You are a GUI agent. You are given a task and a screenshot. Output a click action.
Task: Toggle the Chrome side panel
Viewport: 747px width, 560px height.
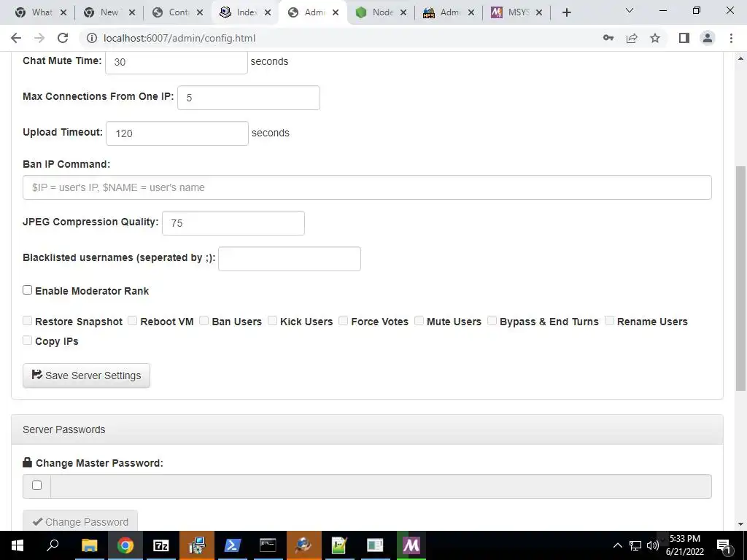pyautogui.click(x=684, y=38)
